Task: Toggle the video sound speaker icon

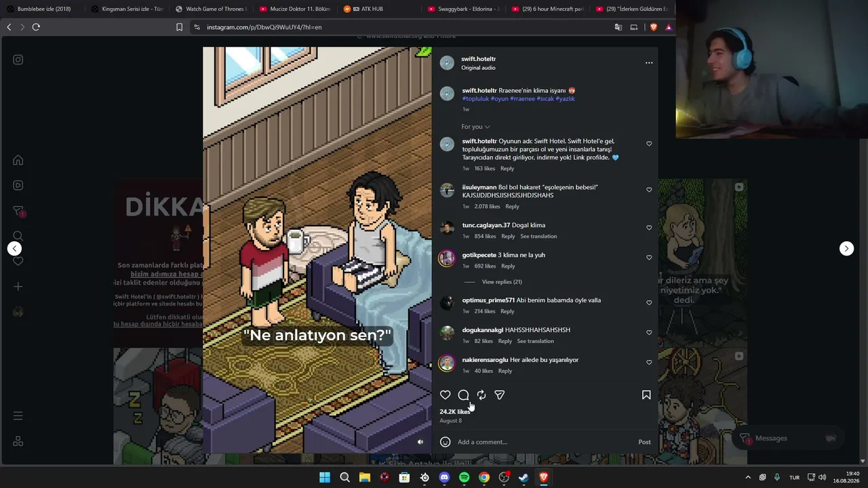Action: pyautogui.click(x=420, y=442)
